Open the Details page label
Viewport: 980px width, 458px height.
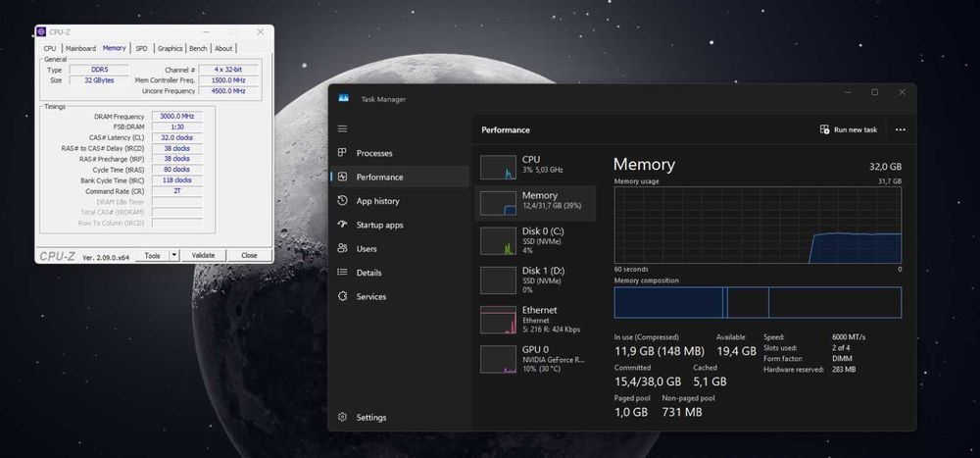[x=368, y=273]
